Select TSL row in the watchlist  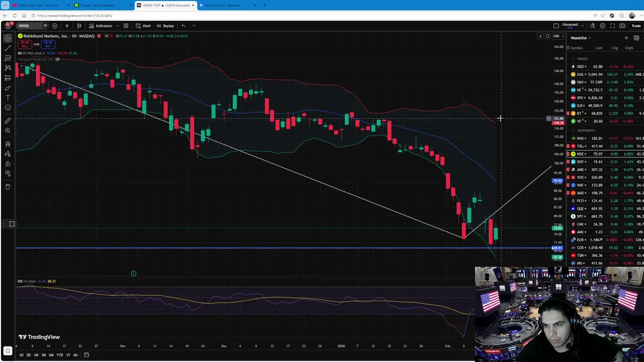[606, 146]
